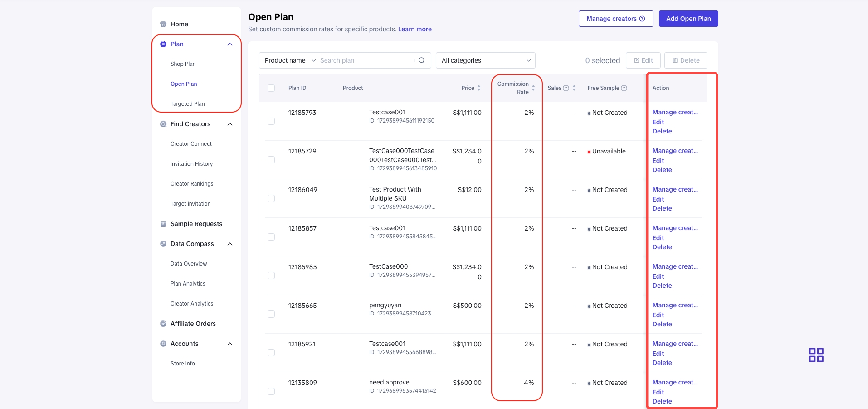Click the search magnifier icon

point(421,60)
